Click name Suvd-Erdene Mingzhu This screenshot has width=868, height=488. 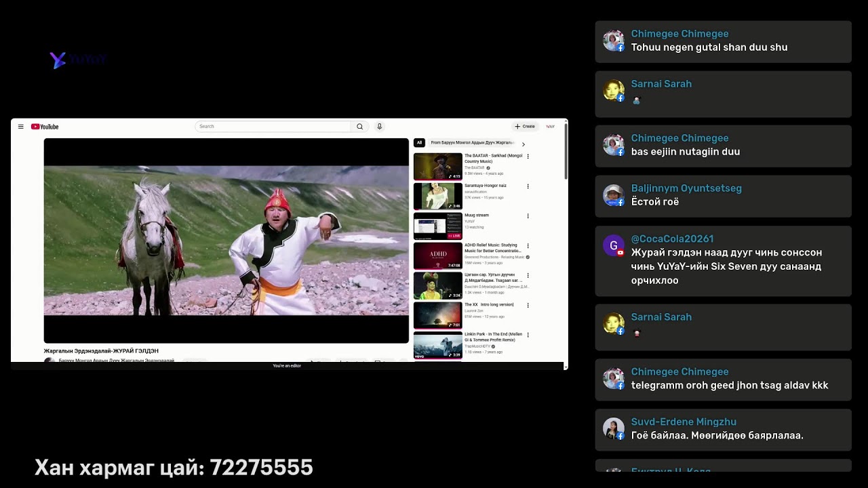pos(684,422)
